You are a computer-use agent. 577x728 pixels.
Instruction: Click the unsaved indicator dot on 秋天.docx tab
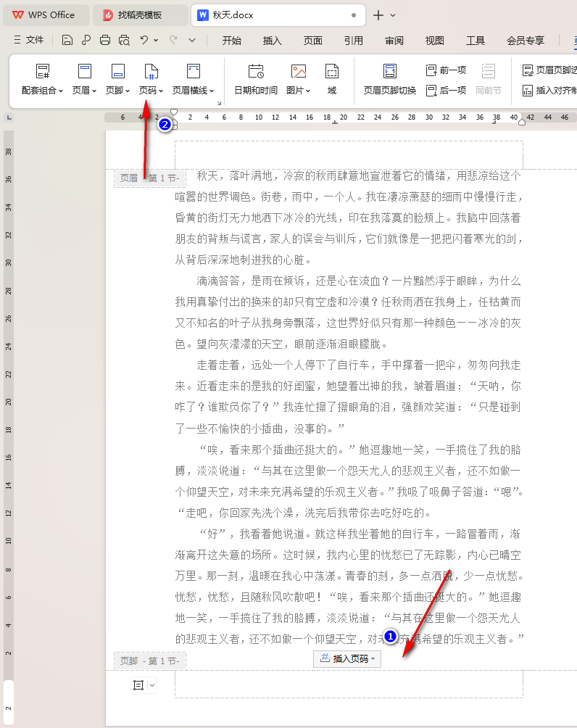354,15
